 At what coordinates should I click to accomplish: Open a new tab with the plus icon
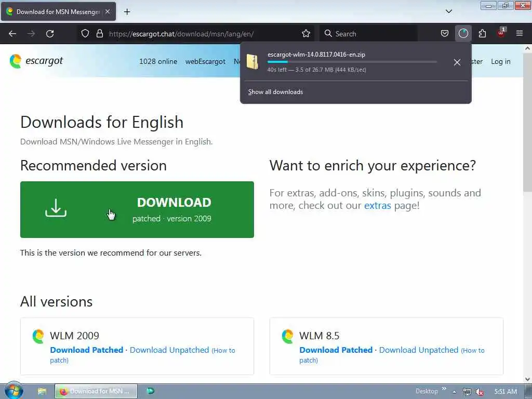pyautogui.click(x=127, y=12)
